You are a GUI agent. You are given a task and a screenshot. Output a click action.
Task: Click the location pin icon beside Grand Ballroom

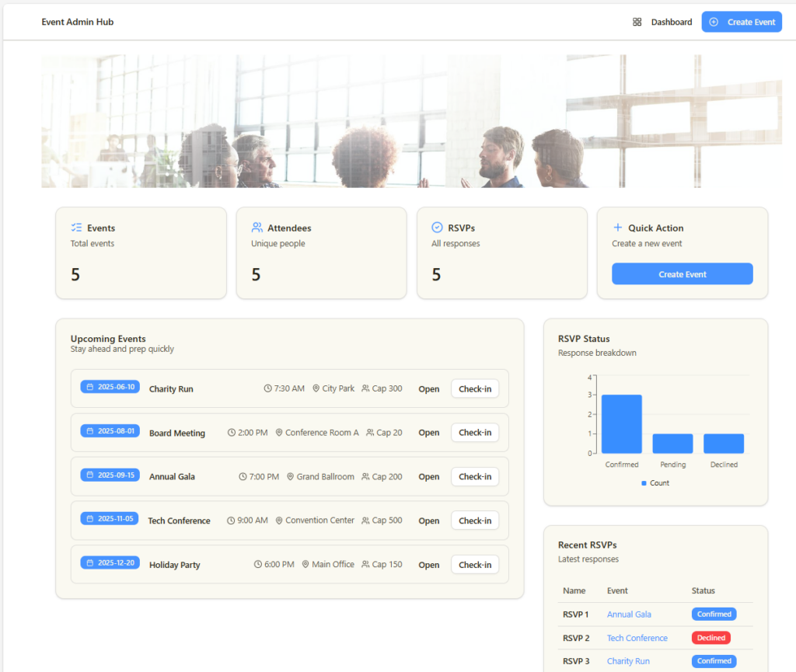pos(291,477)
